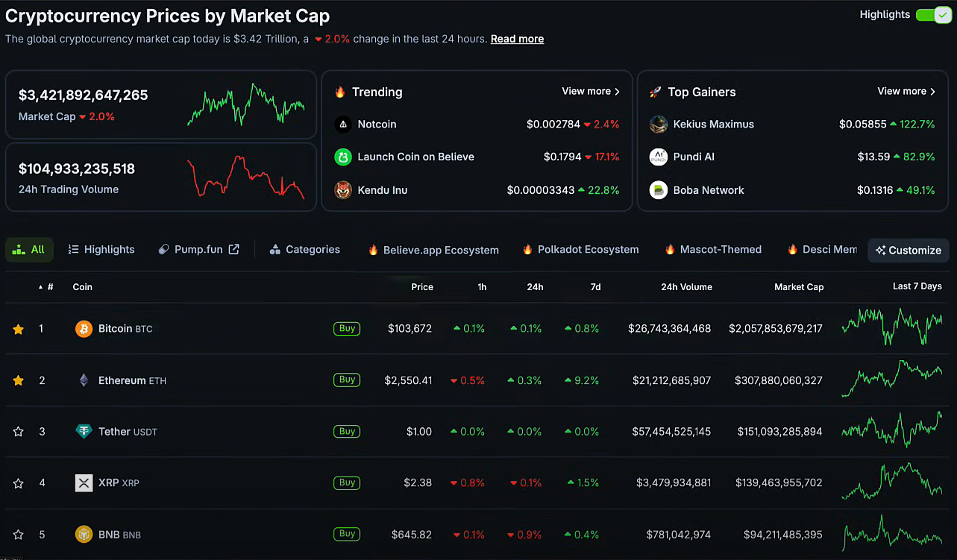Viewport: 957px width, 560px height.
Task: Switch to the Categories tab
Action: click(305, 250)
